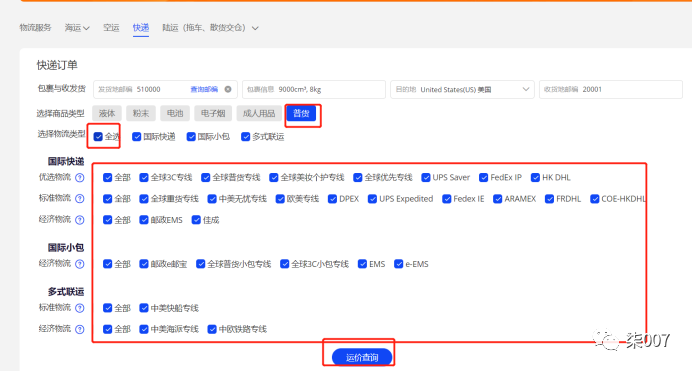692x371 pixels.
Task: Toggle 欧美专线 checkbox
Action: coord(280,199)
